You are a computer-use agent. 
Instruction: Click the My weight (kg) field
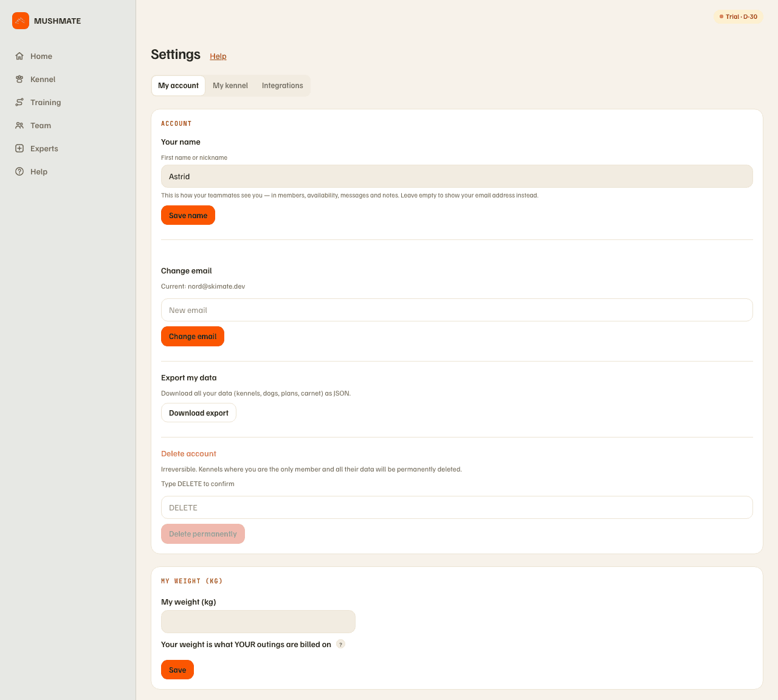tap(258, 622)
